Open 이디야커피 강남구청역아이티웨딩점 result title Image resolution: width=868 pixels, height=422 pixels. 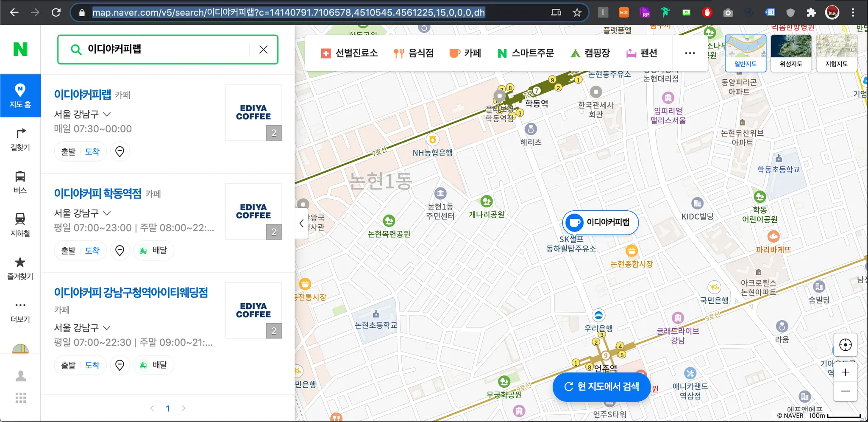(x=131, y=293)
